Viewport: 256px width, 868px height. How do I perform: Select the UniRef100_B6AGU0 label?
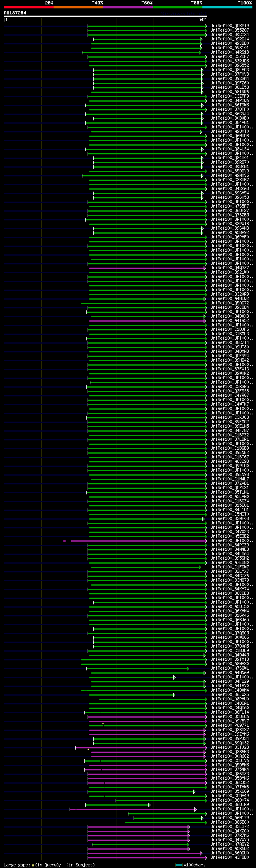(230, 853)
